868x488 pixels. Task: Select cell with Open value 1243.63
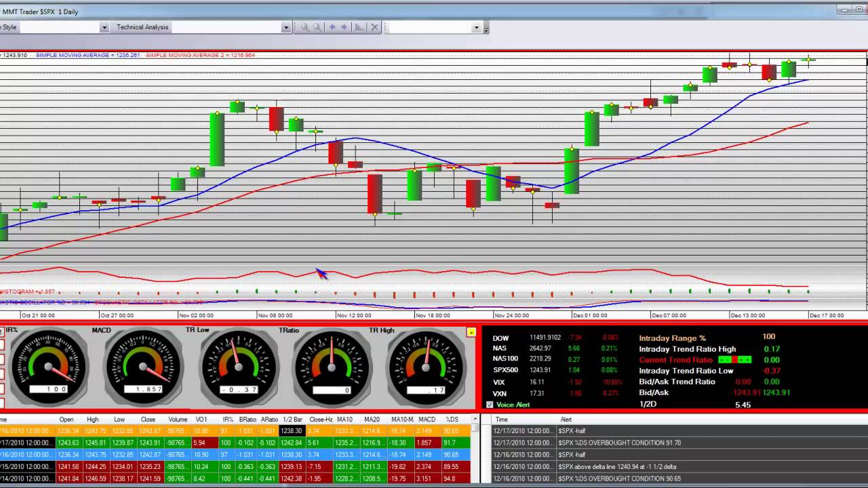(68, 443)
